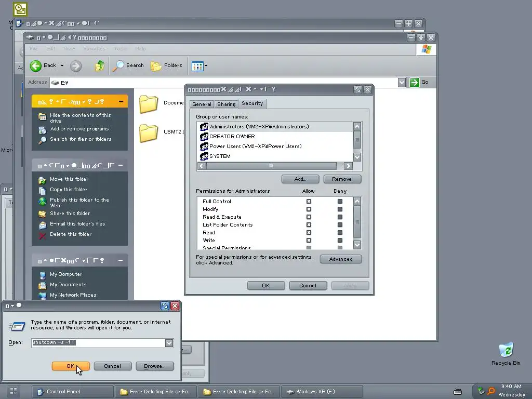Image resolution: width=532 pixels, height=399 pixels.
Task: Click the Views grid icon
Action: click(x=197, y=66)
